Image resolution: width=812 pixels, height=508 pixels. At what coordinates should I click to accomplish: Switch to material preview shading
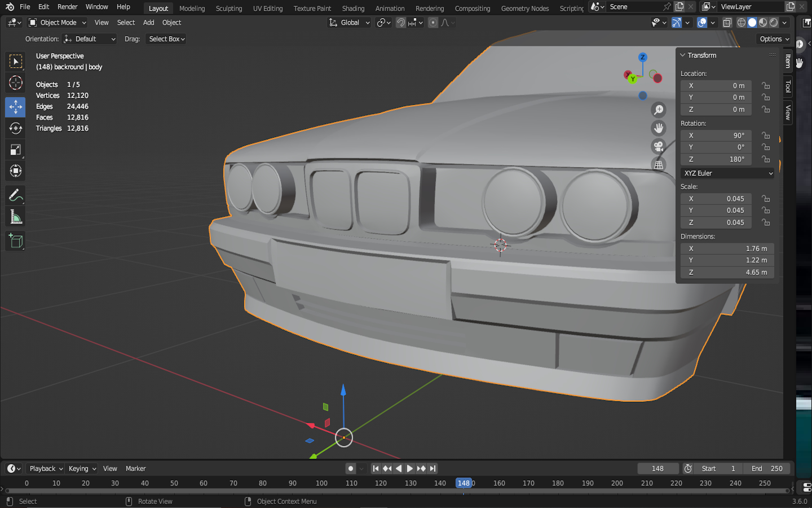[763, 23]
